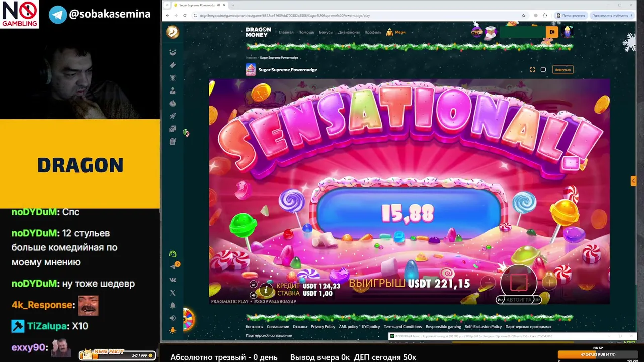This screenshot has height=362, width=644.
Task: Click the Приостановлена profile chip
Action: click(571, 15)
